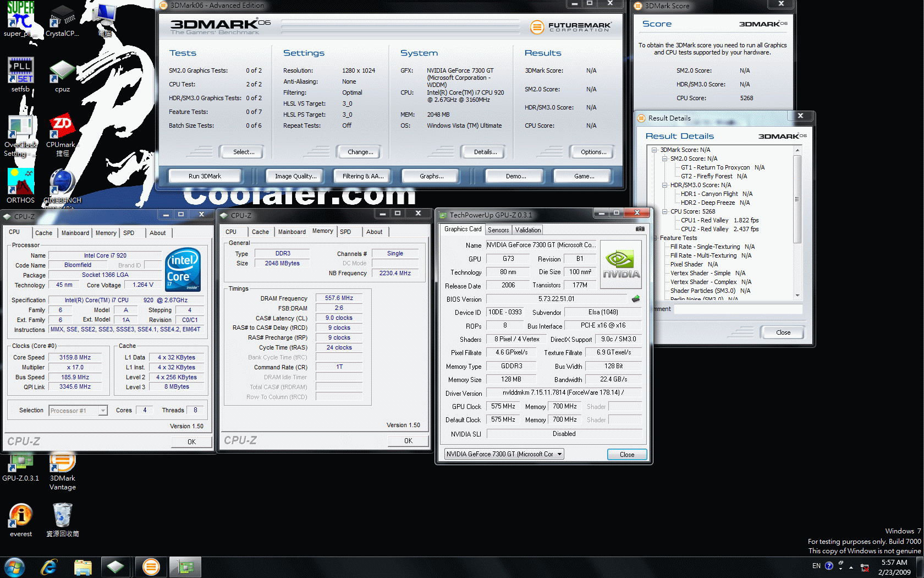
Task: Select CPU1 - Red Valley 1.822 fps row
Action: coord(719,220)
